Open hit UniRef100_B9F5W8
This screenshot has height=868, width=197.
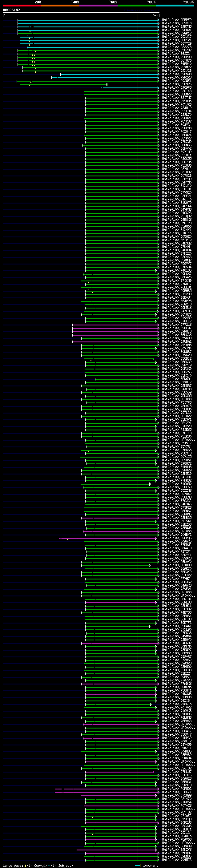pos(177,74)
